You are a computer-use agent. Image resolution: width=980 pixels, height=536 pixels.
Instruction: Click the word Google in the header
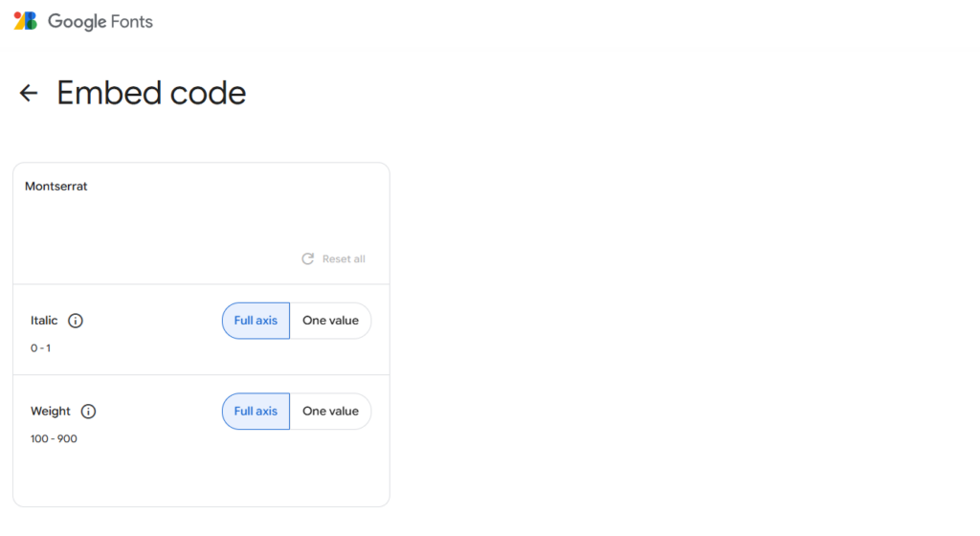tap(77, 21)
